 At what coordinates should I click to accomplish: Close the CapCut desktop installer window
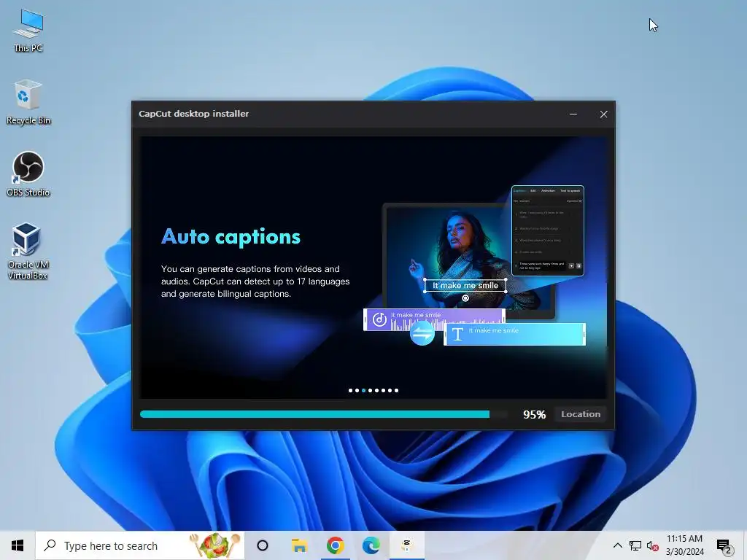point(603,114)
